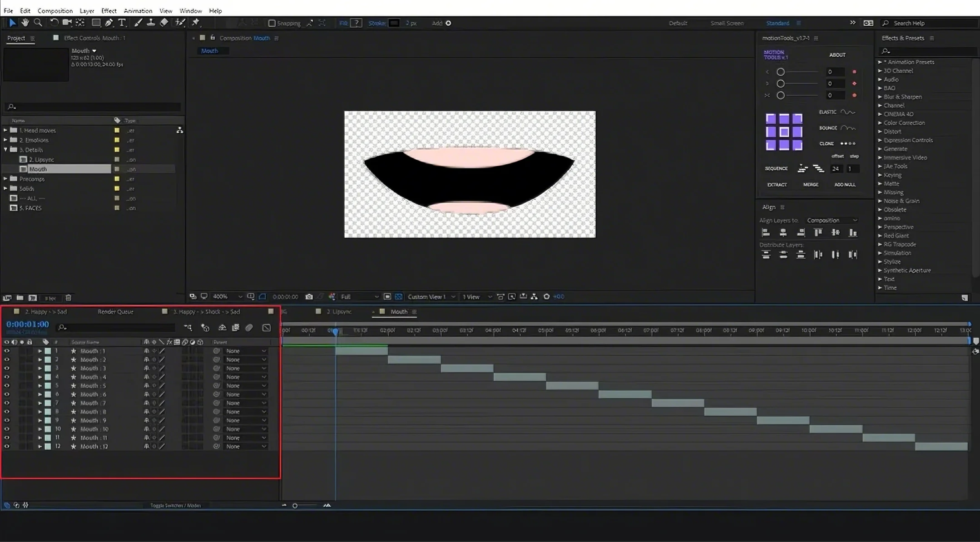
Task: Hide the Mouth : 1 layer
Action: (x=7, y=351)
